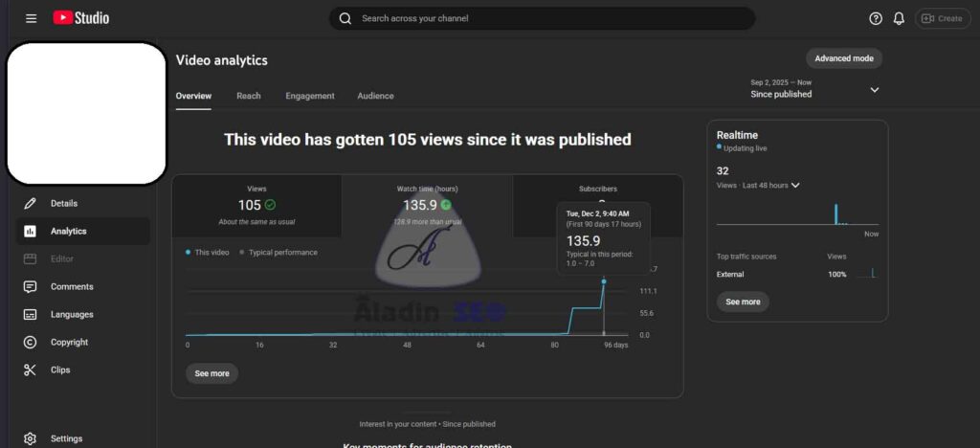
Task: Click the Advanced mode button
Action: pos(843,58)
